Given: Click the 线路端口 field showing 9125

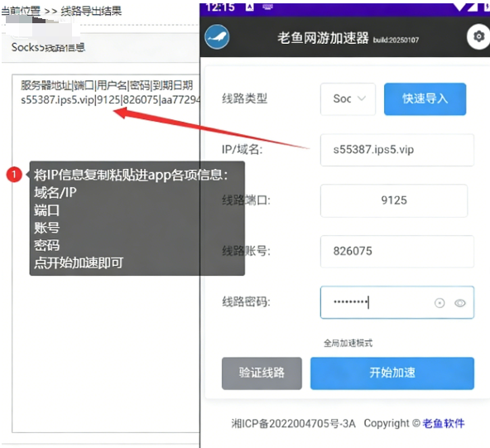Looking at the screenshot, I should click(x=394, y=200).
